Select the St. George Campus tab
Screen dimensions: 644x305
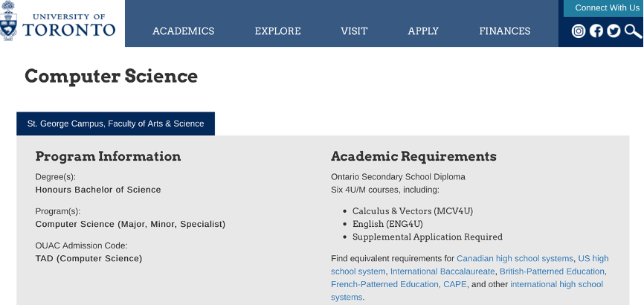point(115,123)
